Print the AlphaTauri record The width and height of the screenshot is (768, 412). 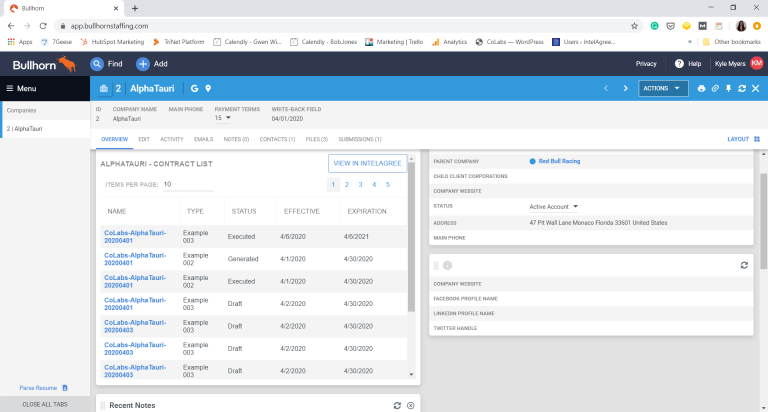coord(702,89)
